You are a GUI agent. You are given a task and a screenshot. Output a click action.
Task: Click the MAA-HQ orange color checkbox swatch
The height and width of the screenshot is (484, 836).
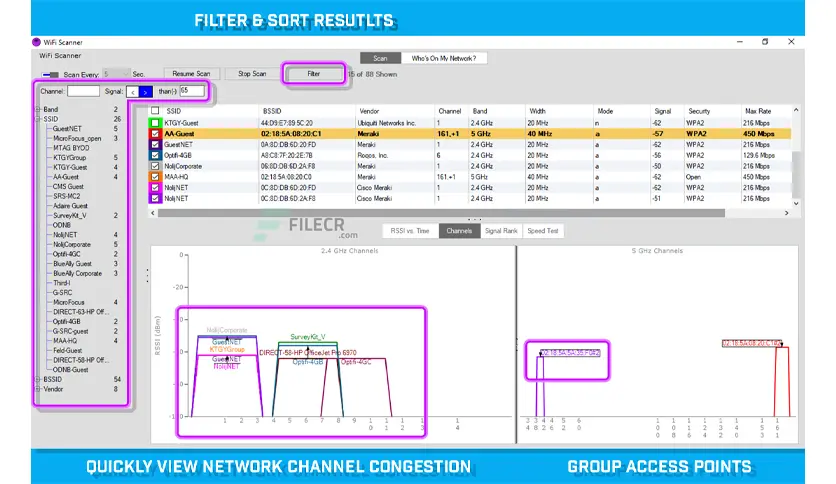(155, 175)
